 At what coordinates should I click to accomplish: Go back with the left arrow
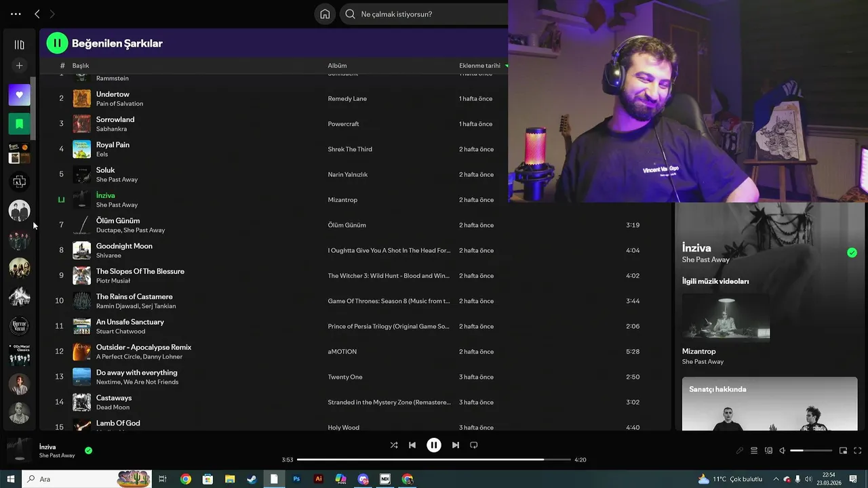click(37, 14)
